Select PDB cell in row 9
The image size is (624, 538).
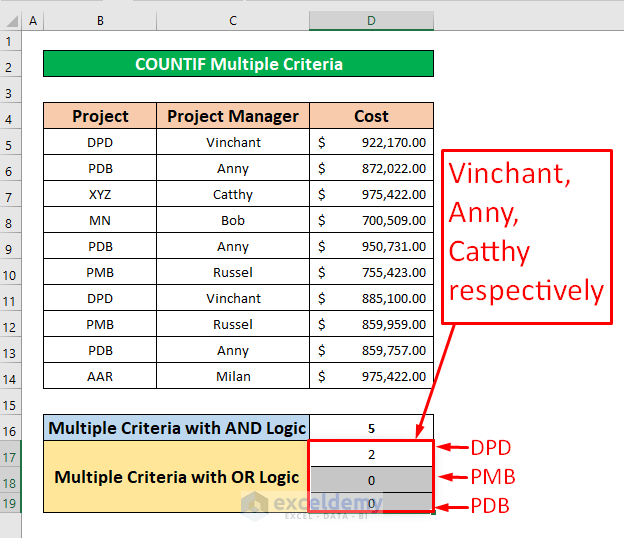point(100,246)
